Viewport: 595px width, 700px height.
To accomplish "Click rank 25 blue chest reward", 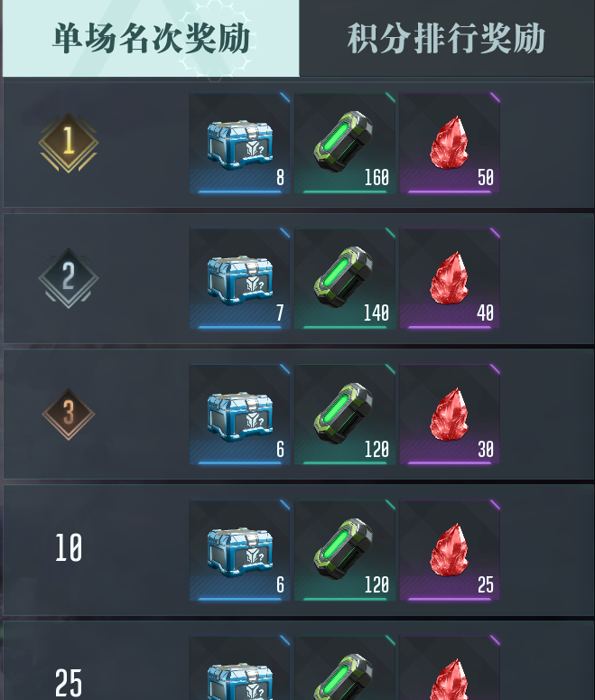I will click(x=239, y=667).
